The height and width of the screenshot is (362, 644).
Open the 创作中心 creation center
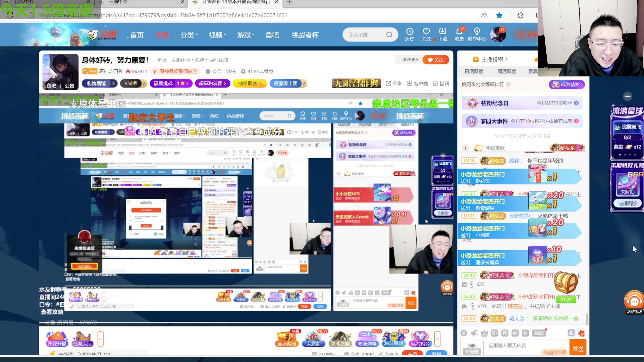(477, 34)
